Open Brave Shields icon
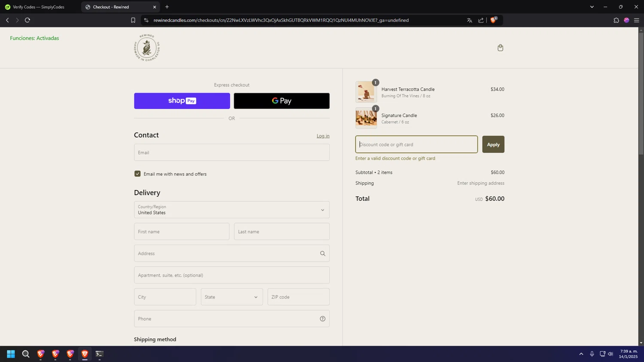The image size is (644, 362). coord(493,20)
